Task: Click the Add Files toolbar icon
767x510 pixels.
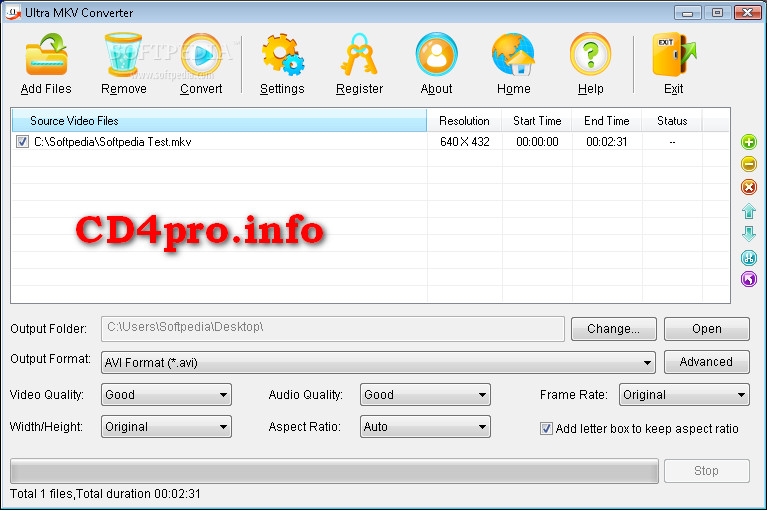Action: 46,55
